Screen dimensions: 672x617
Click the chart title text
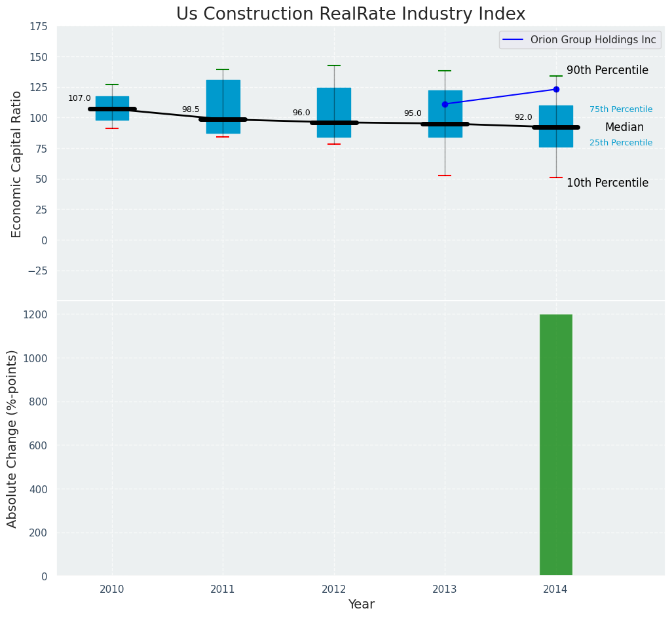350,14
